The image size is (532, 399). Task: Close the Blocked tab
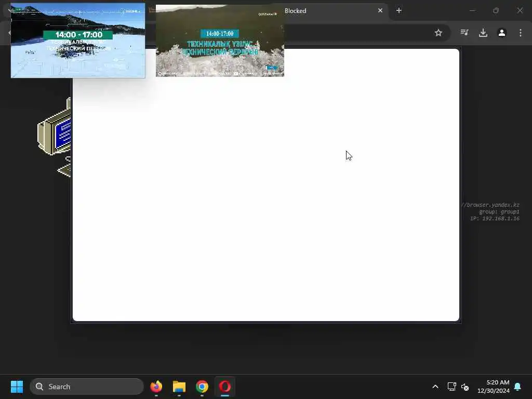[380, 10]
